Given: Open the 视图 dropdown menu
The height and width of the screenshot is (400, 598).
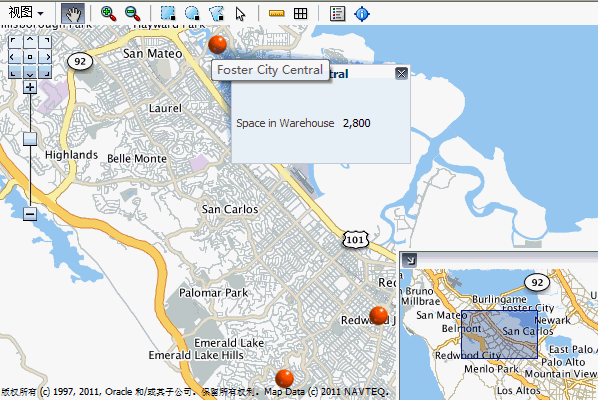Looking at the screenshot, I should click(x=26, y=13).
